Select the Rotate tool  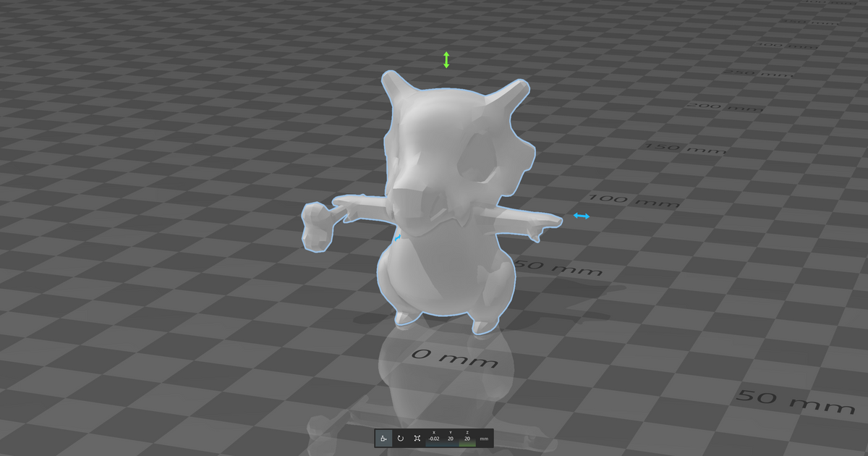coord(401,439)
